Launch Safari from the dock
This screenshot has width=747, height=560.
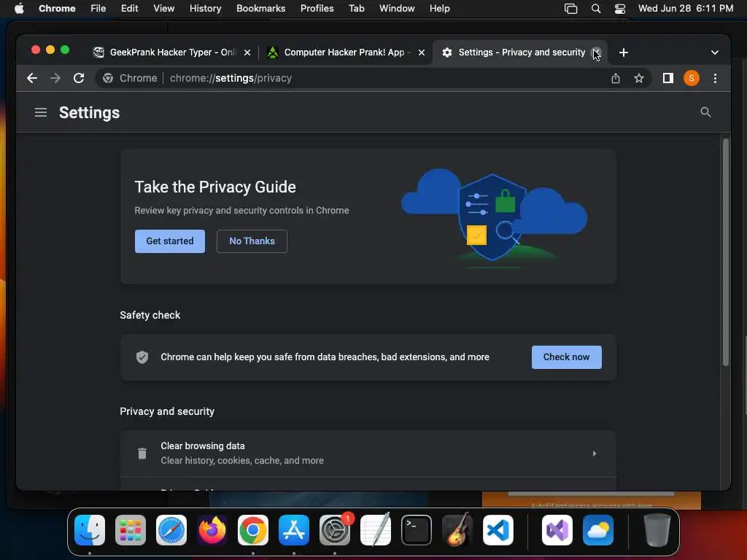(171, 530)
